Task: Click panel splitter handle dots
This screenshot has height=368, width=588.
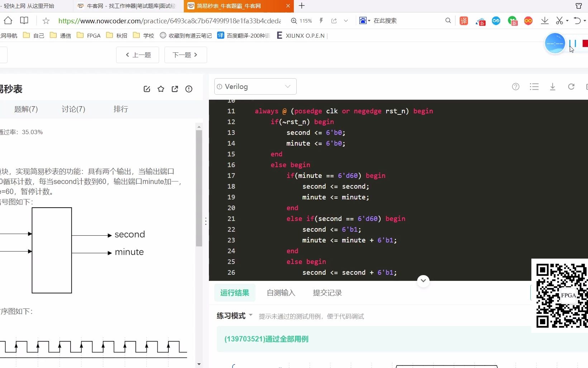Action: pyautogui.click(x=206, y=221)
